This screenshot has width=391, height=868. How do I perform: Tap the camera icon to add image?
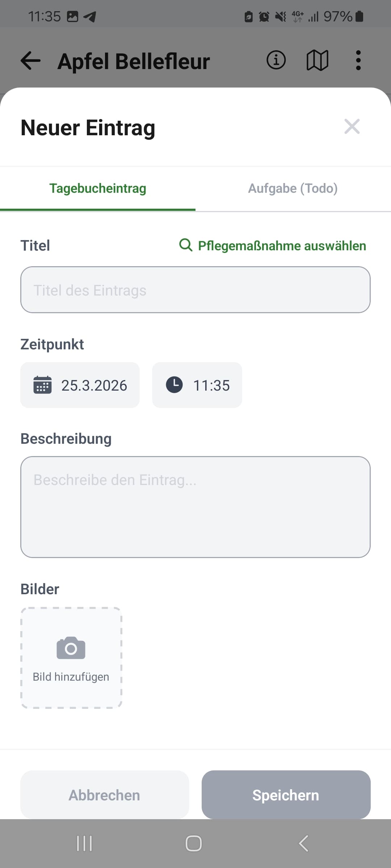pos(71,648)
